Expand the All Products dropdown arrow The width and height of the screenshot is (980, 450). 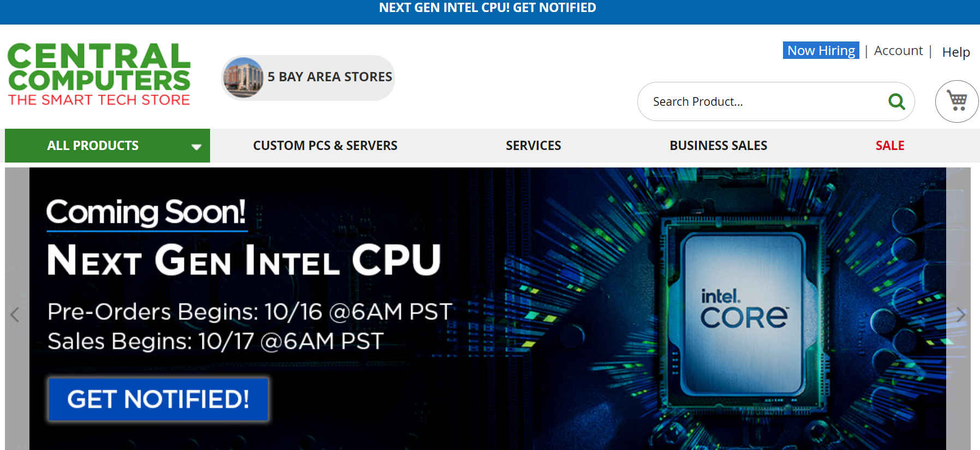[x=196, y=147]
